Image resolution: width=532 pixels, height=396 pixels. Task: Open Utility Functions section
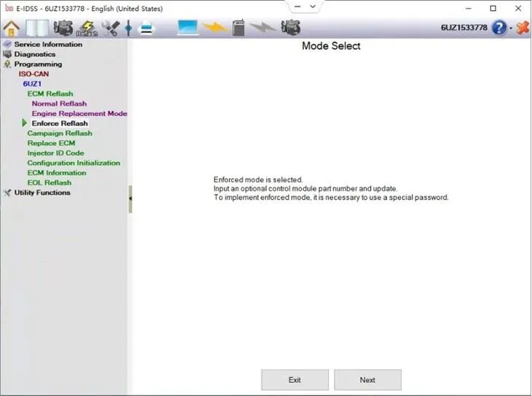[42, 193]
